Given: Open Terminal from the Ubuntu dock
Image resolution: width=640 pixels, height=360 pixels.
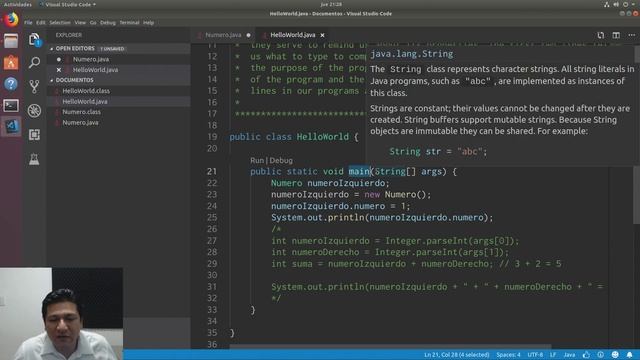Looking at the screenshot, I should point(11,106).
